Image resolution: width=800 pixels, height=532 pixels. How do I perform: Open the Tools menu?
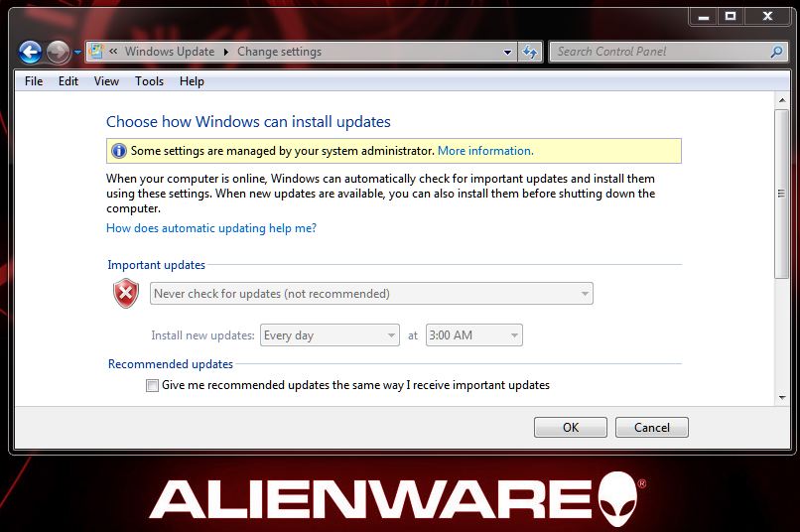(x=149, y=81)
